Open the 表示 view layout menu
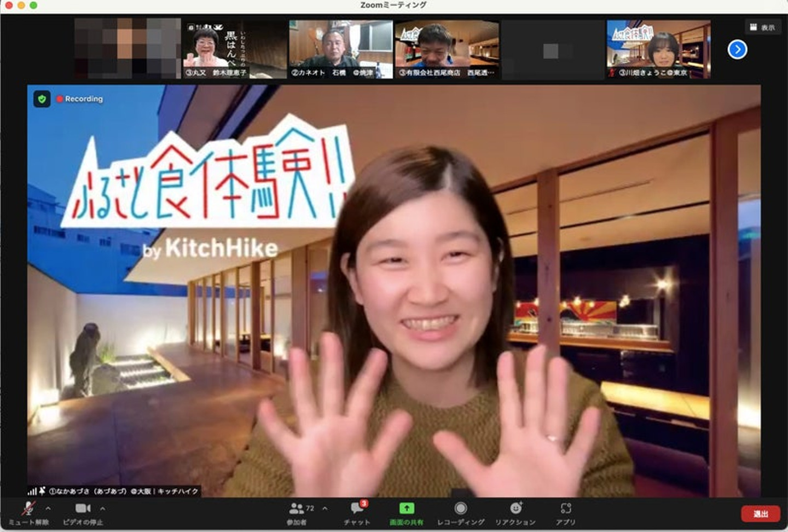The image size is (788, 532). (762, 27)
